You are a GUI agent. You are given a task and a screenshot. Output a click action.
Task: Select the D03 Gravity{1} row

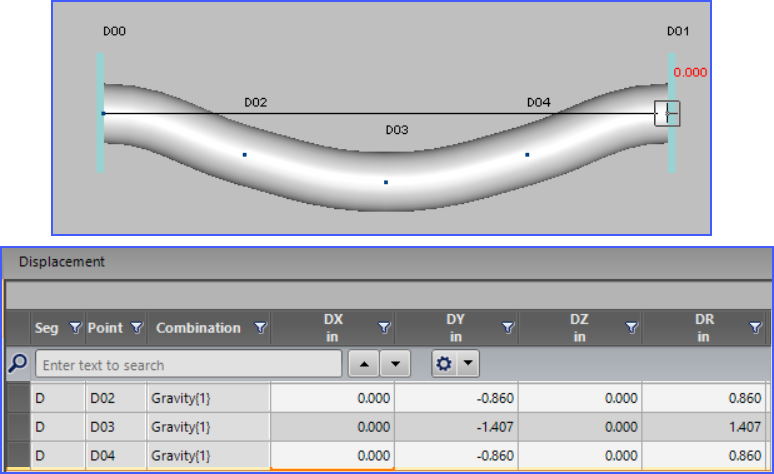click(x=388, y=427)
